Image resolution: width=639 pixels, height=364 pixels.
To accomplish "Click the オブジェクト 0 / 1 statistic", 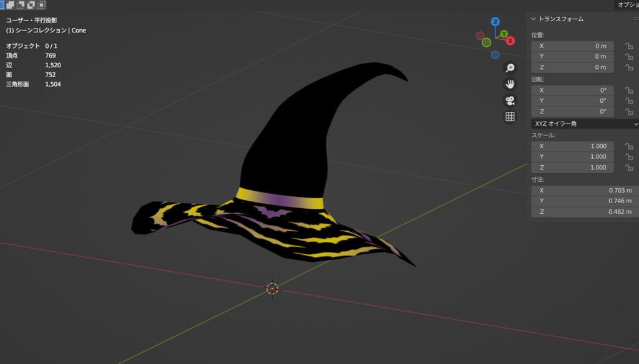I will point(32,46).
